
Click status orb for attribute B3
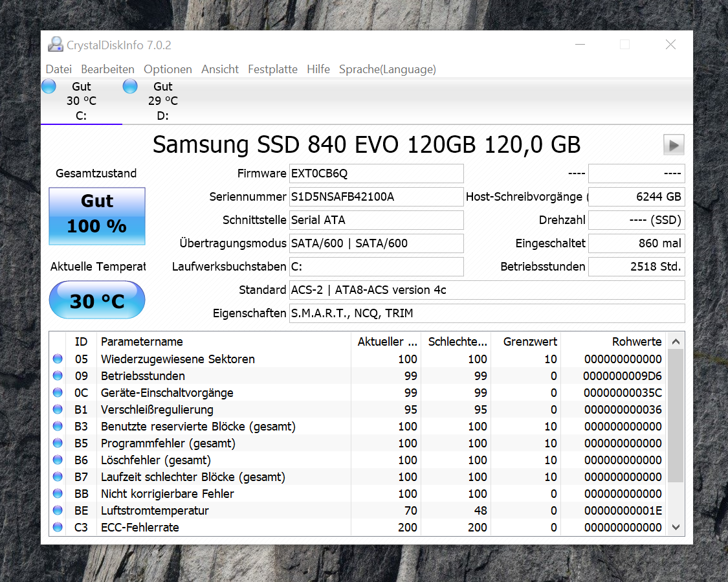click(58, 426)
